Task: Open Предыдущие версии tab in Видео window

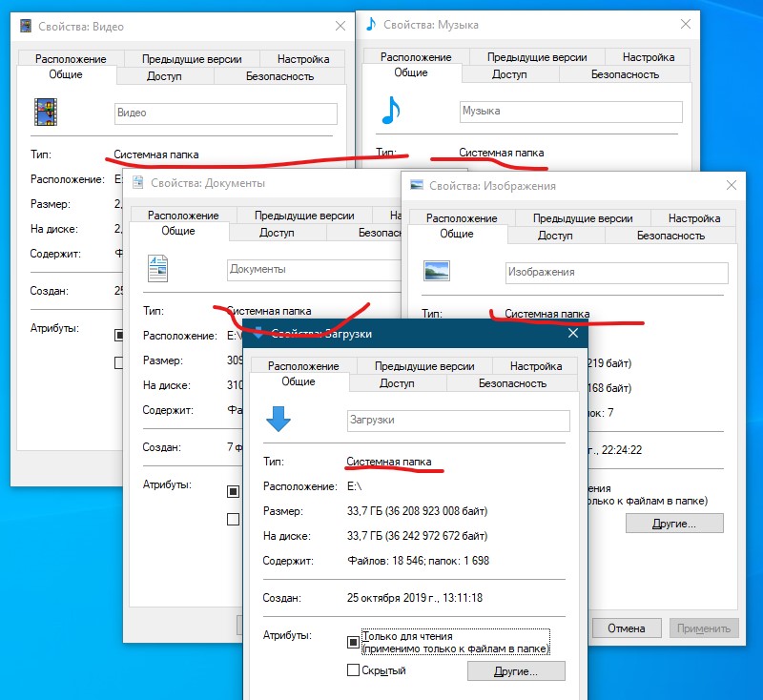Action: (192, 59)
